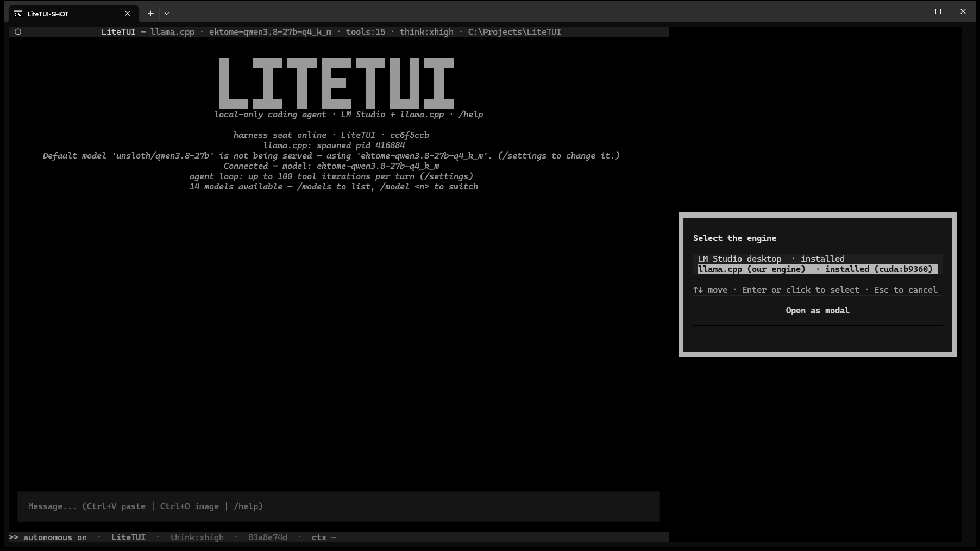
Task: Click the Connected — model line
Action: (331, 166)
